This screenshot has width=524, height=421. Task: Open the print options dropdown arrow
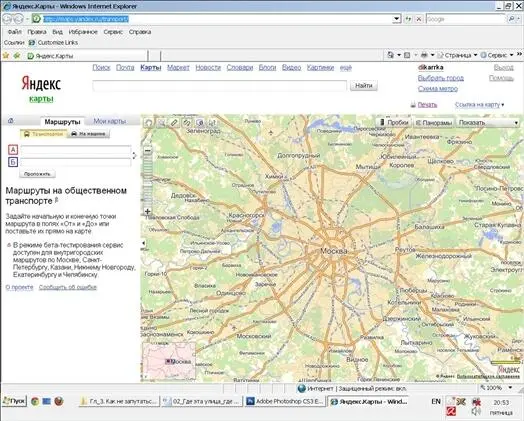[432, 55]
